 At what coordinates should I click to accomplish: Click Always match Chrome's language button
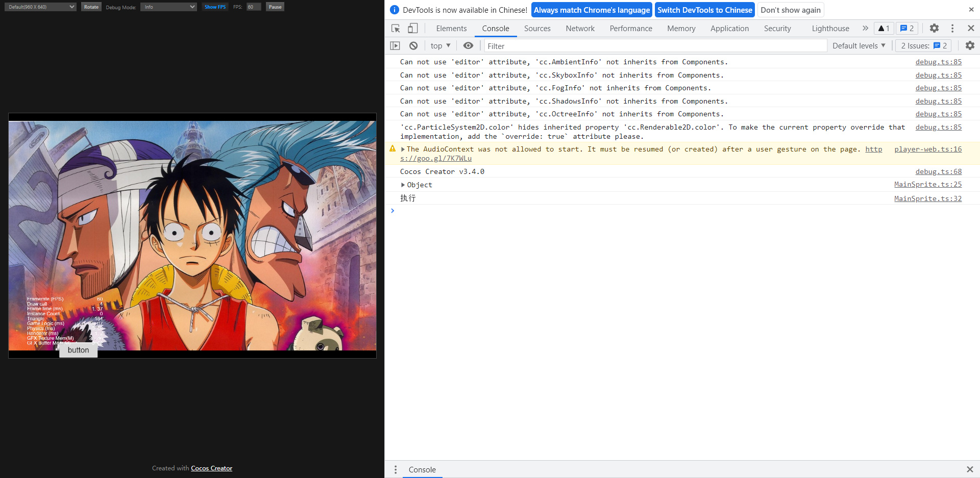tap(592, 10)
